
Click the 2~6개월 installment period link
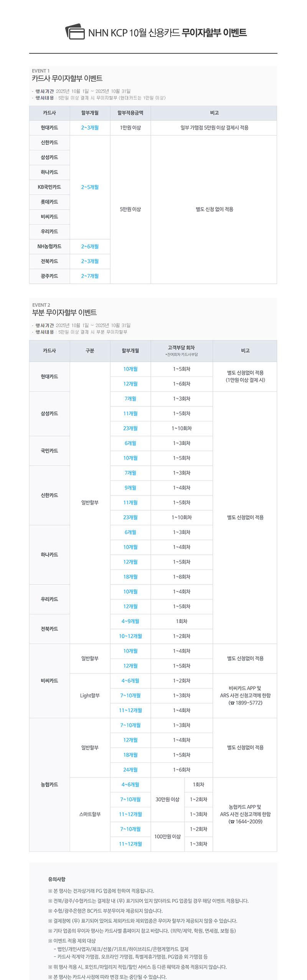point(90,246)
